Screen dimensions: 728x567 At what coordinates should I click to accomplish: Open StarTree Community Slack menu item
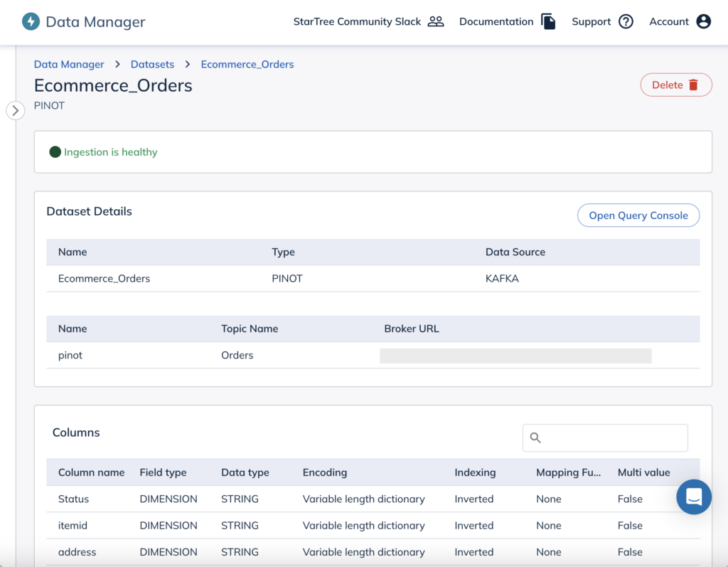[357, 21]
